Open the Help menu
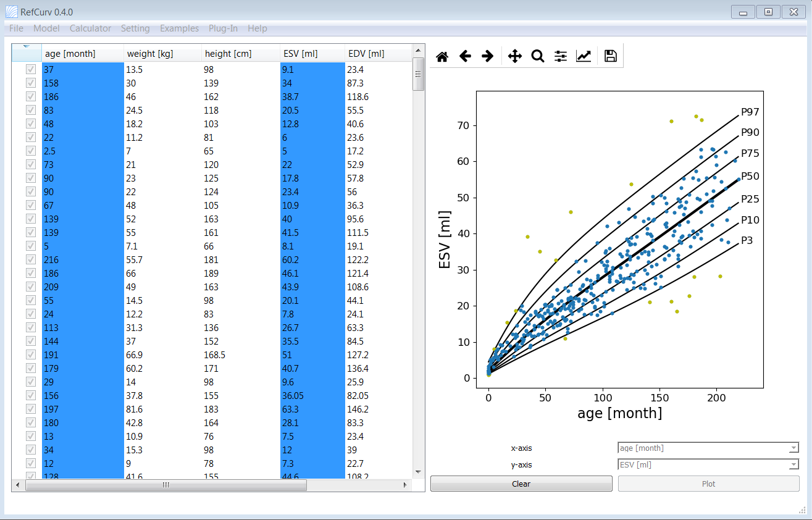812x520 pixels. click(257, 28)
